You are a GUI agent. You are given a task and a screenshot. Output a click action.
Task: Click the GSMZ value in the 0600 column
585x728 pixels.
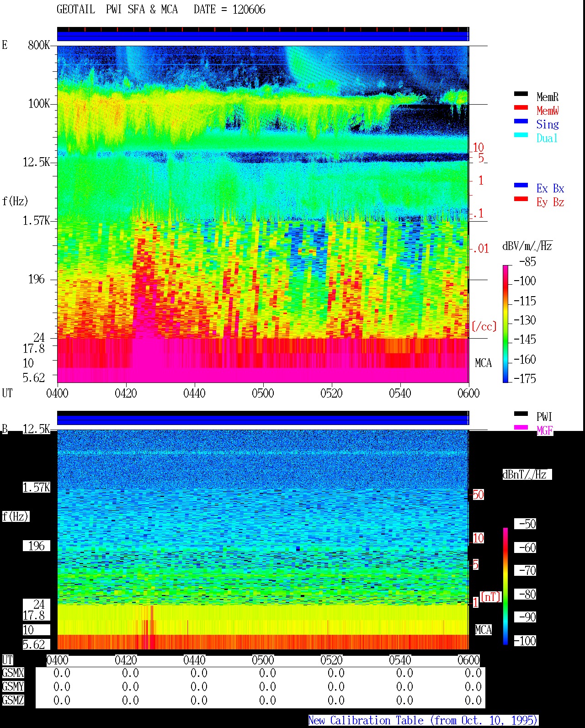click(x=473, y=700)
